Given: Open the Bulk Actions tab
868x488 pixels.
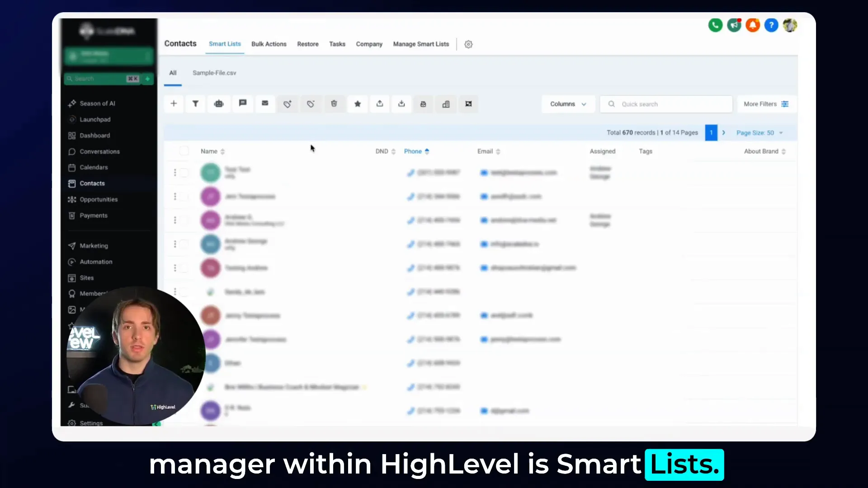Looking at the screenshot, I should (269, 44).
